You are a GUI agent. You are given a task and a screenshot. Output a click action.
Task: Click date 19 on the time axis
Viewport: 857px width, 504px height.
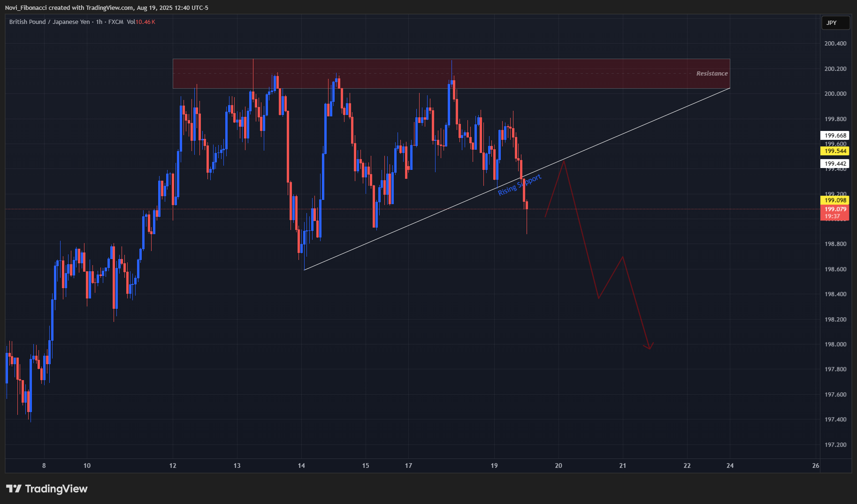pyautogui.click(x=494, y=466)
